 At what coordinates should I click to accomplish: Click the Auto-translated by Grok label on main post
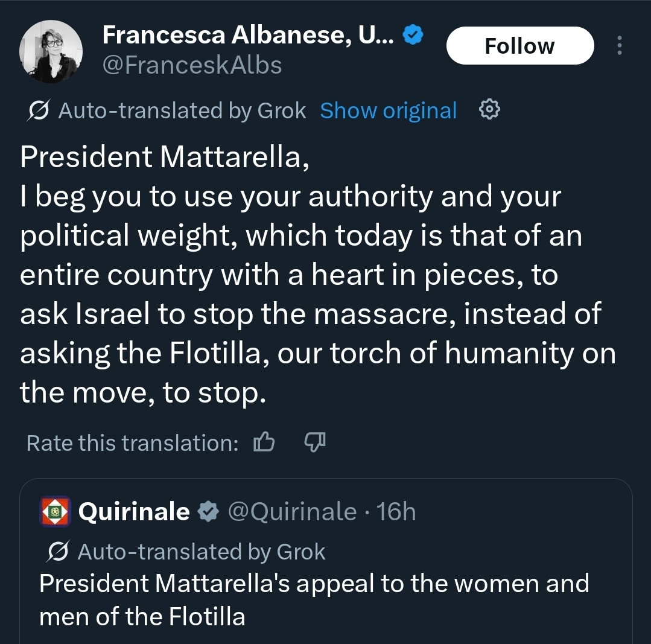click(182, 111)
